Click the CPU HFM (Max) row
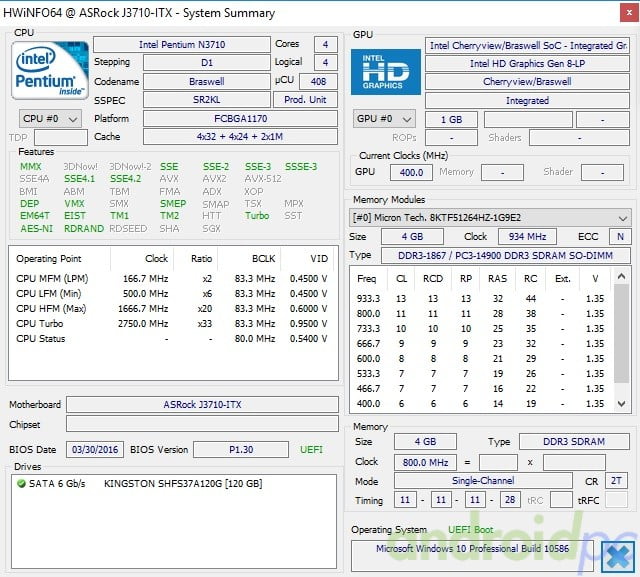The width and height of the screenshot is (640, 577). [x=172, y=308]
